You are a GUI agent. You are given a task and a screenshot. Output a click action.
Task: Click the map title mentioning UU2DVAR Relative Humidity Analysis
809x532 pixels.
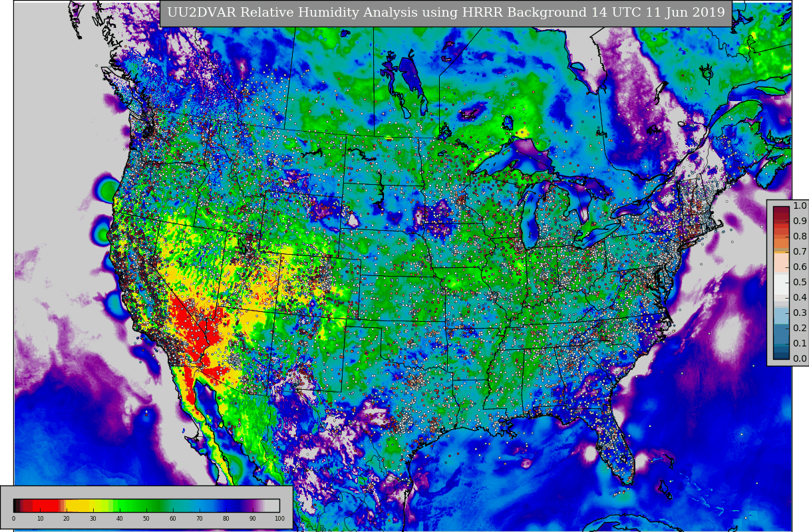[446, 13]
